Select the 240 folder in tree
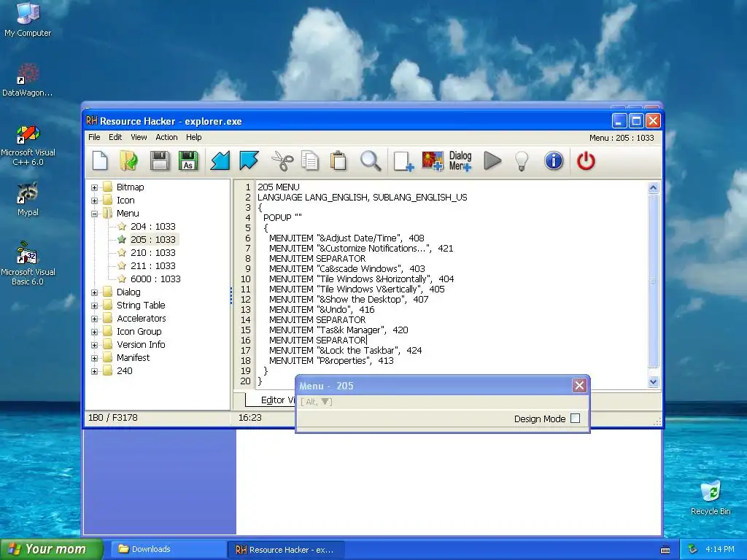The height and width of the screenshot is (560, 747). coord(124,371)
